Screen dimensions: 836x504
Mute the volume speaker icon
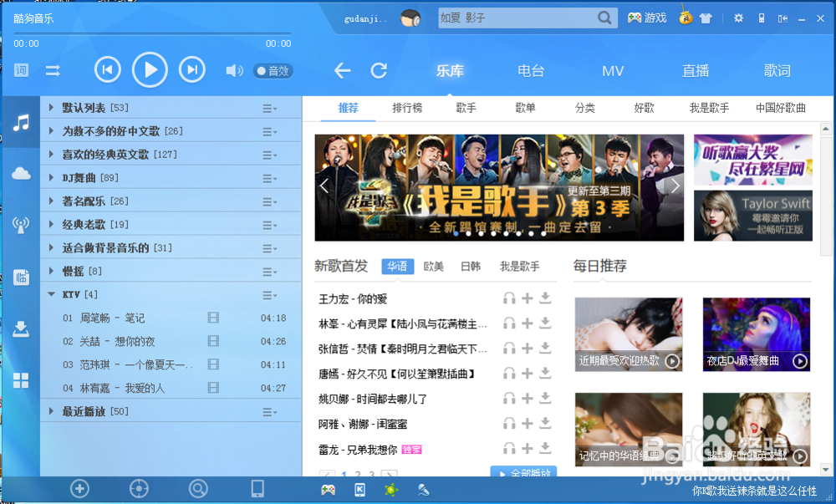coord(234,70)
